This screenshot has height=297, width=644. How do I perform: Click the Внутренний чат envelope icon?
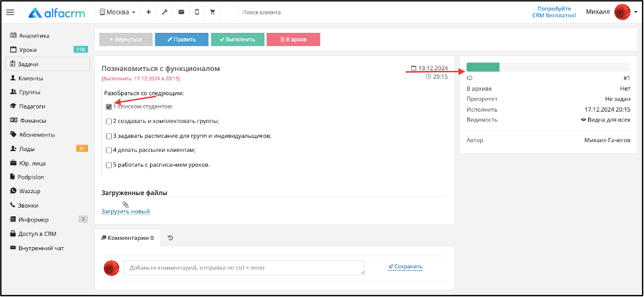click(x=12, y=248)
